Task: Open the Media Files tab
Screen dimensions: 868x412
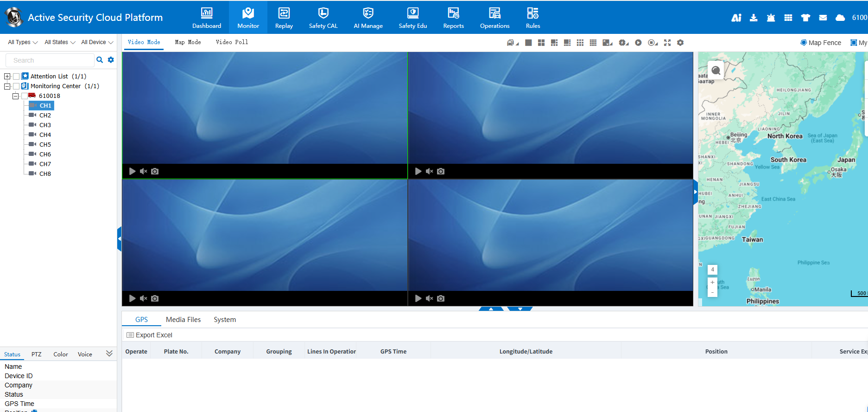Action: [x=183, y=320]
